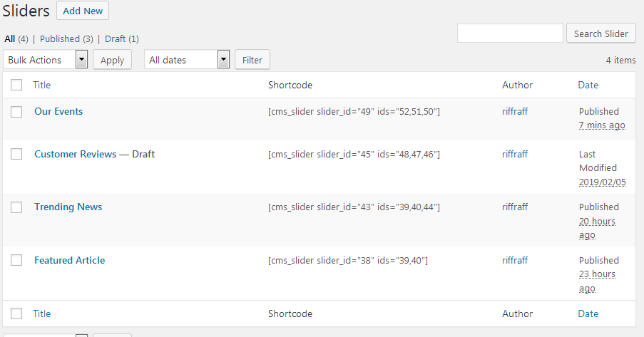Sort the table by Title header
Image resolution: width=644 pixels, height=337 pixels.
point(42,85)
